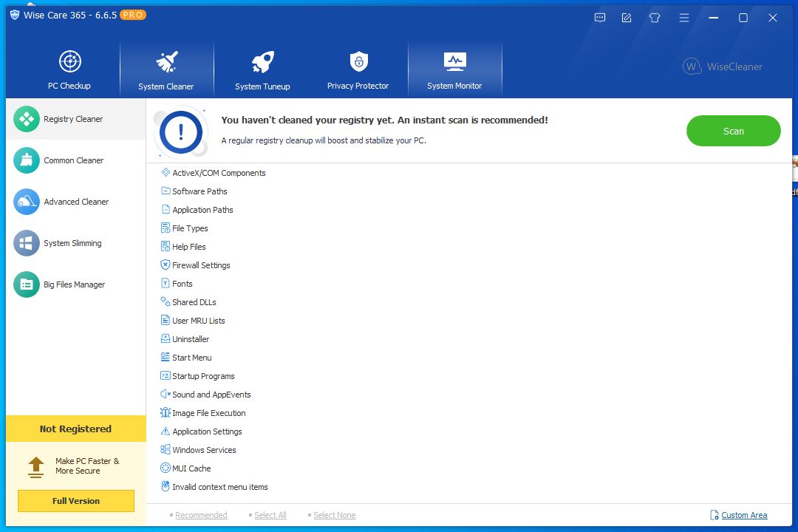
Task: Start the registry Scan
Action: pyautogui.click(x=734, y=131)
